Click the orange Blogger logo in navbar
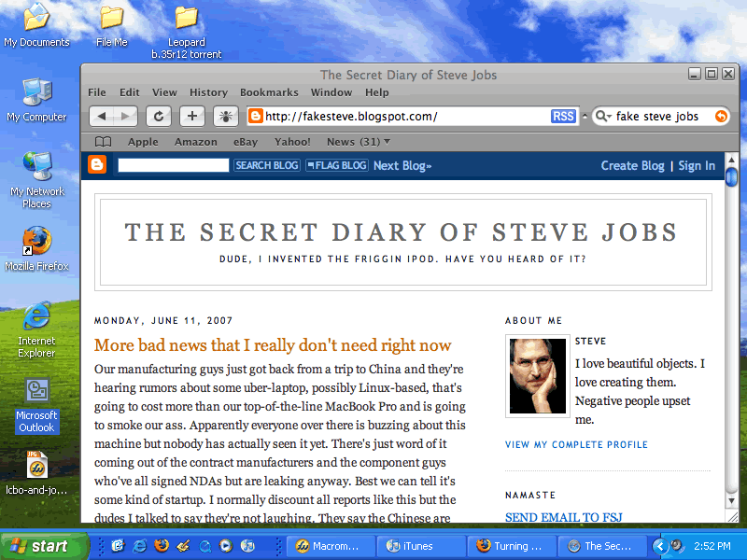Viewport: 747px width, 560px height. pyautogui.click(x=97, y=165)
